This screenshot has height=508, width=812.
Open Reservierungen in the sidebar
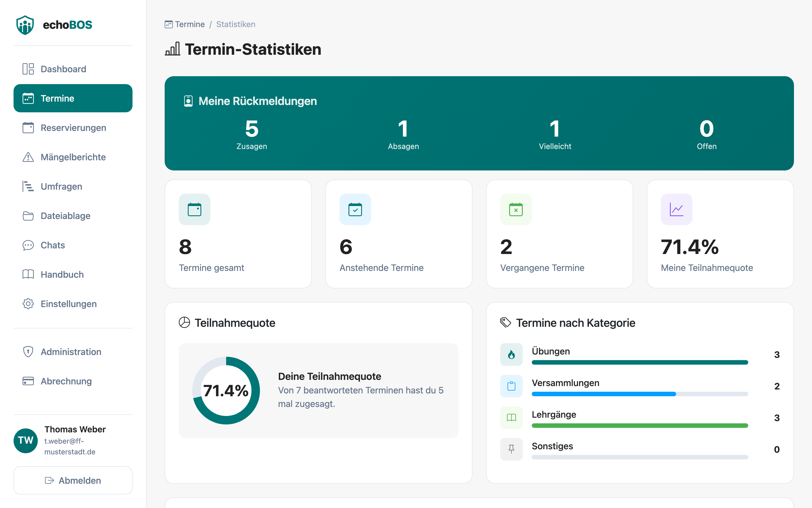[73, 128]
